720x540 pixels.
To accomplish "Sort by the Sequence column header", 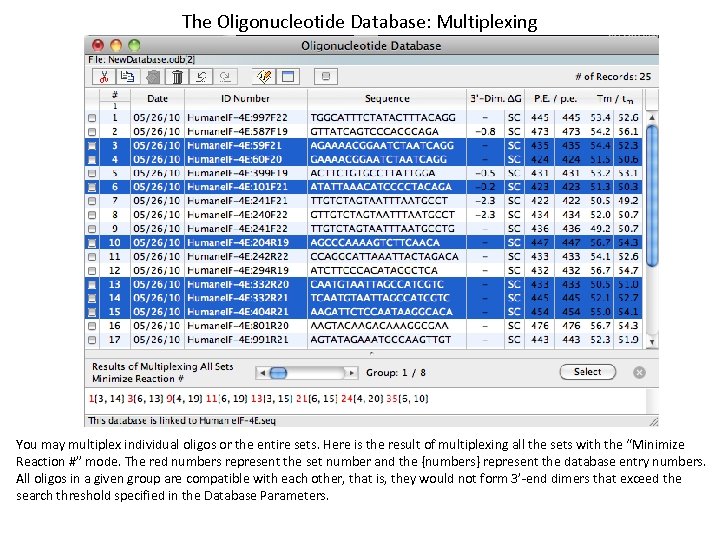I will (x=387, y=99).
